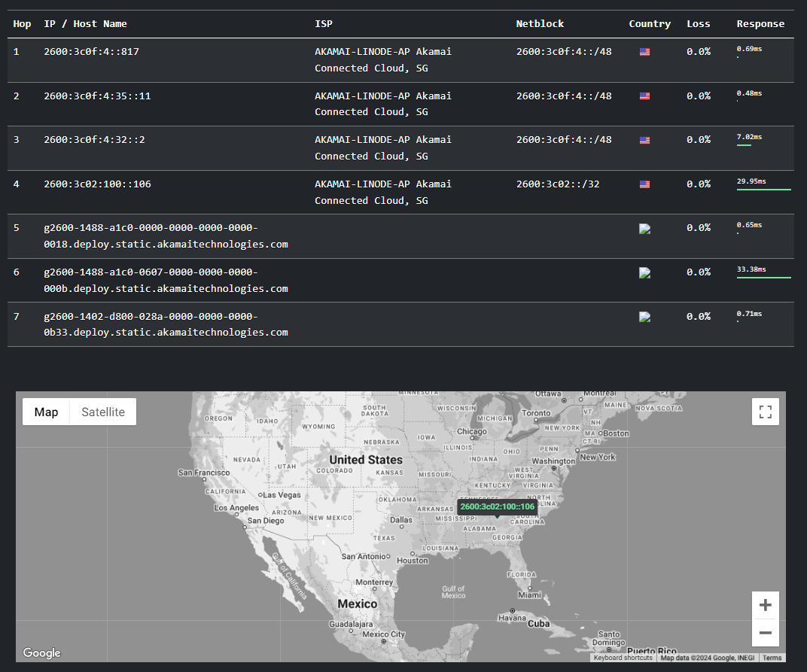
Task: Click hop 7 hostname ending 0b33.deploy.static.akamaitechnologies.com
Action: (166, 324)
